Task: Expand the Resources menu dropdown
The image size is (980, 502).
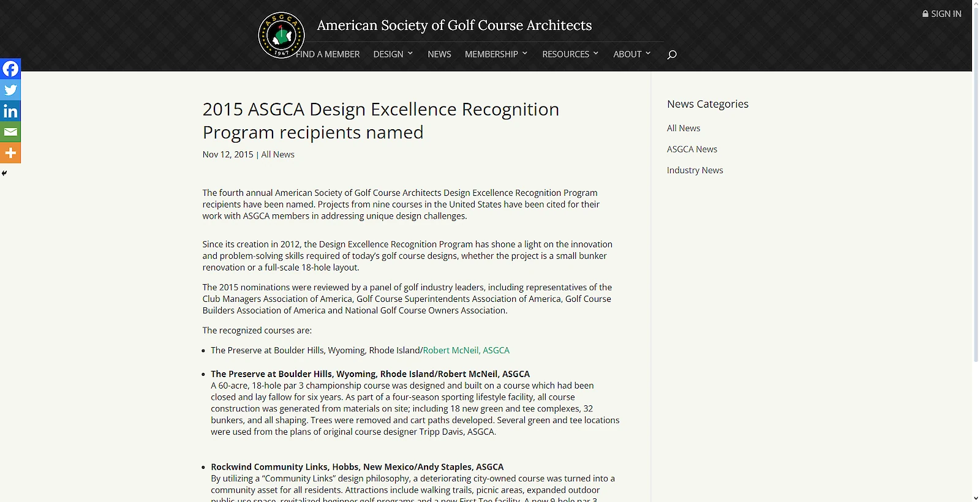Action: tap(570, 54)
